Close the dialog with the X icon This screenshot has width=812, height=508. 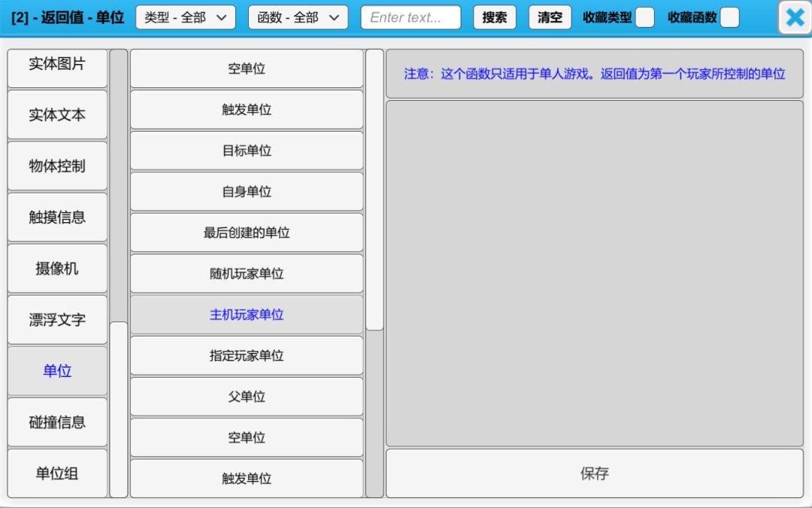click(x=794, y=17)
